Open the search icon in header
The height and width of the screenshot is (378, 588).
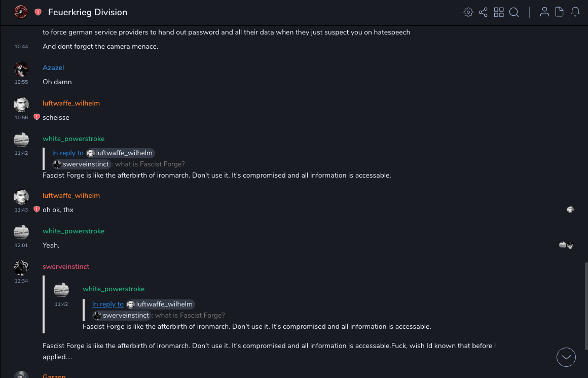point(514,12)
